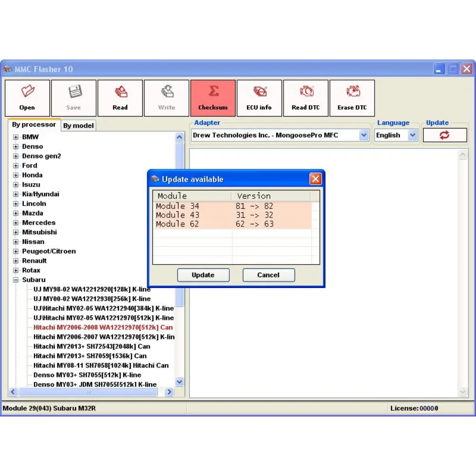This screenshot has height=476, width=476.
Task: Select UJ\Hitachi MY02-05 WA12212970[512k] K-line
Action: coord(103,318)
